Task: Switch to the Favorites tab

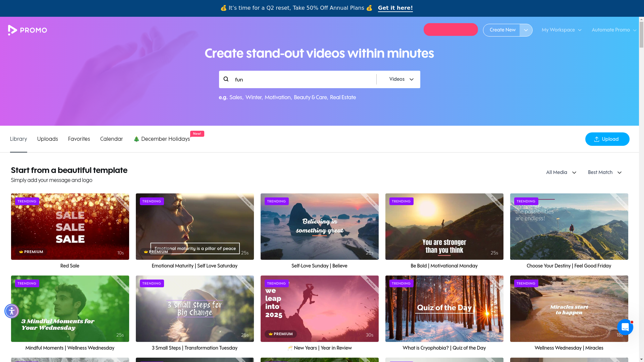Action: [x=79, y=139]
